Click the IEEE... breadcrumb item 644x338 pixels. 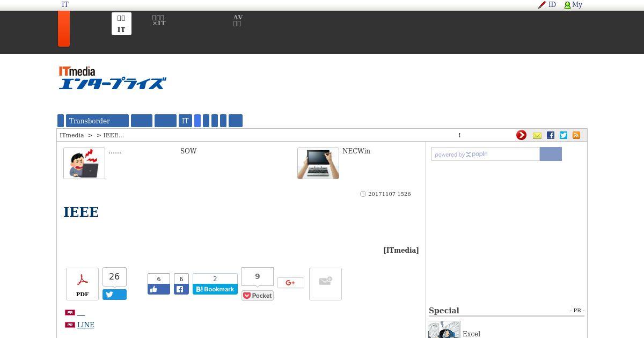113,135
